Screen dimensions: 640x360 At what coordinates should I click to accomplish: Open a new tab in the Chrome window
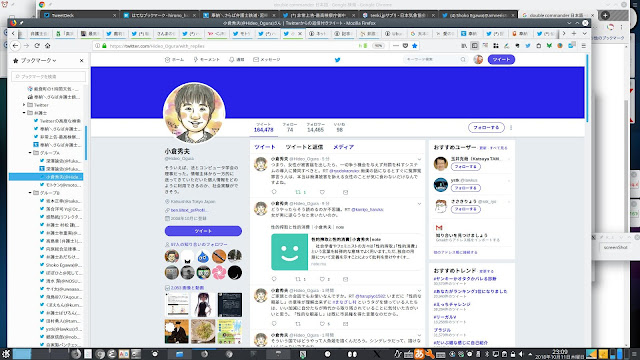click(605, 15)
